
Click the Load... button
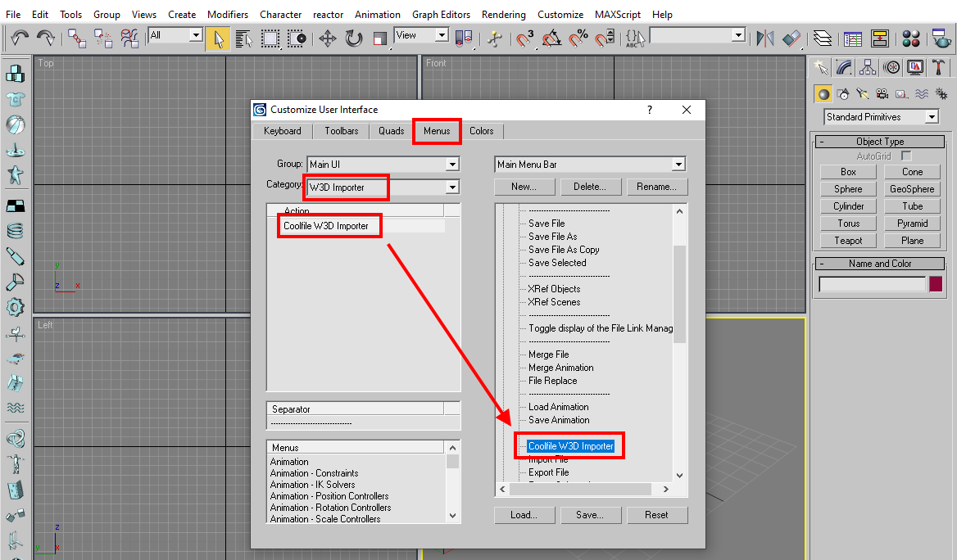click(x=524, y=515)
